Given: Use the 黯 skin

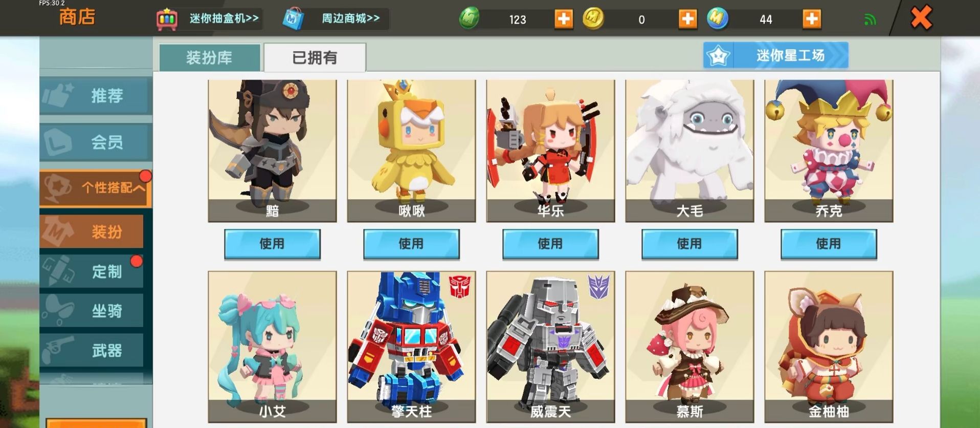Looking at the screenshot, I should (272, 244).
